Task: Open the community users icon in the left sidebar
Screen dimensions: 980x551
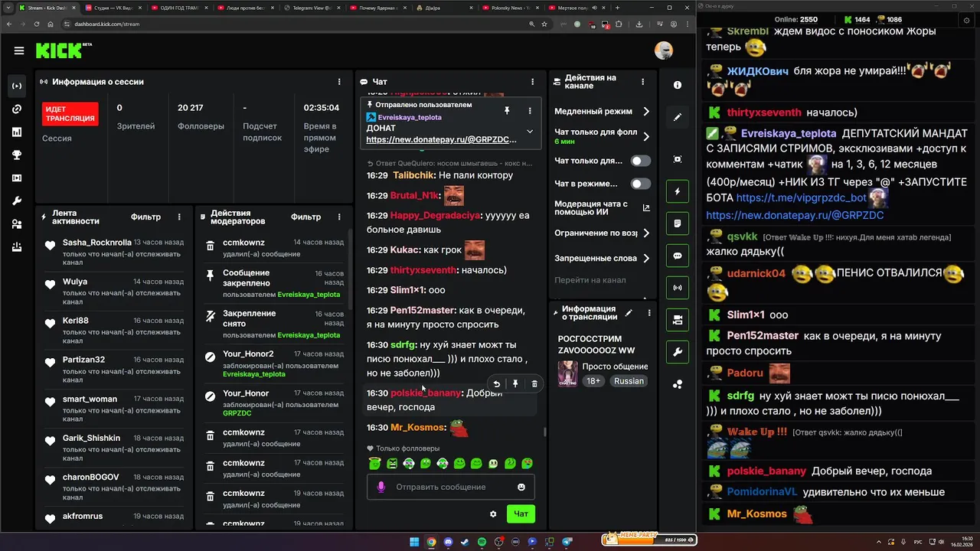Action: pos(17,223)
